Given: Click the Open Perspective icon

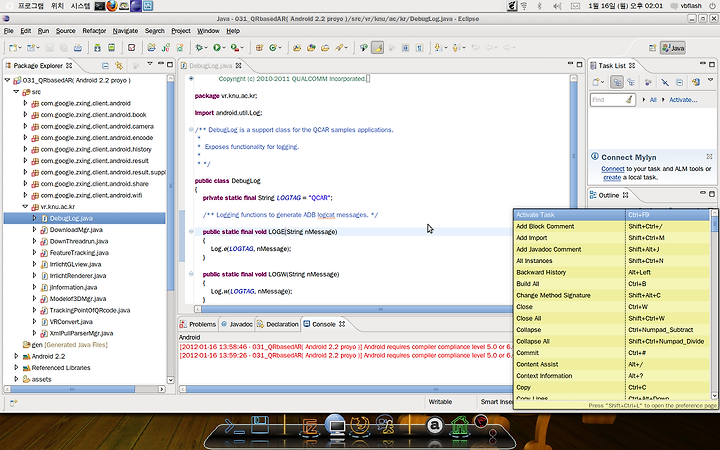Looking at the screenshot, I should (x=652, y=48).
